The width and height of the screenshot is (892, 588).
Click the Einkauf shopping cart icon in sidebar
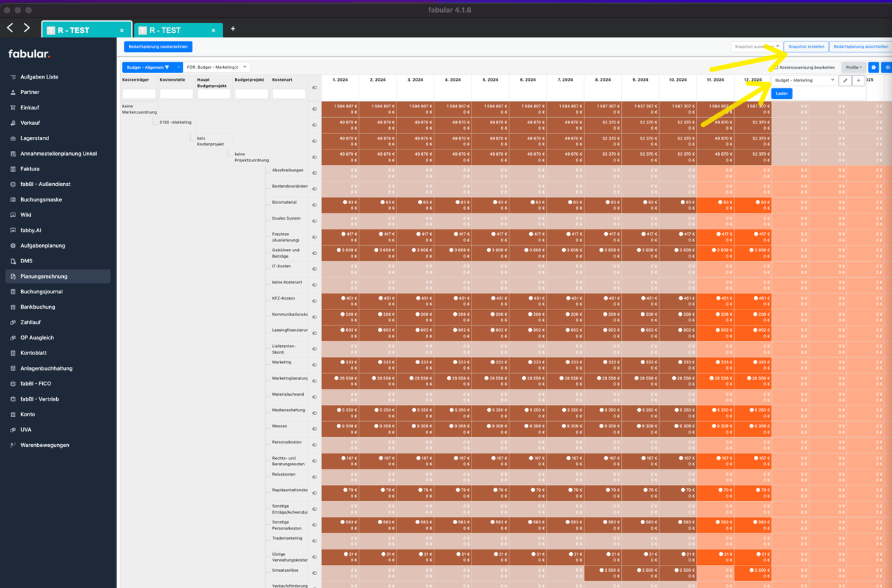click(13, 107)
